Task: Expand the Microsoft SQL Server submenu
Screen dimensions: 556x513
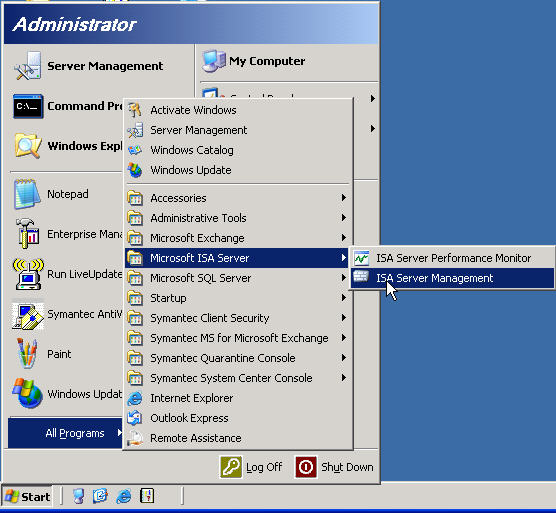Action: (x=238, y=278)
